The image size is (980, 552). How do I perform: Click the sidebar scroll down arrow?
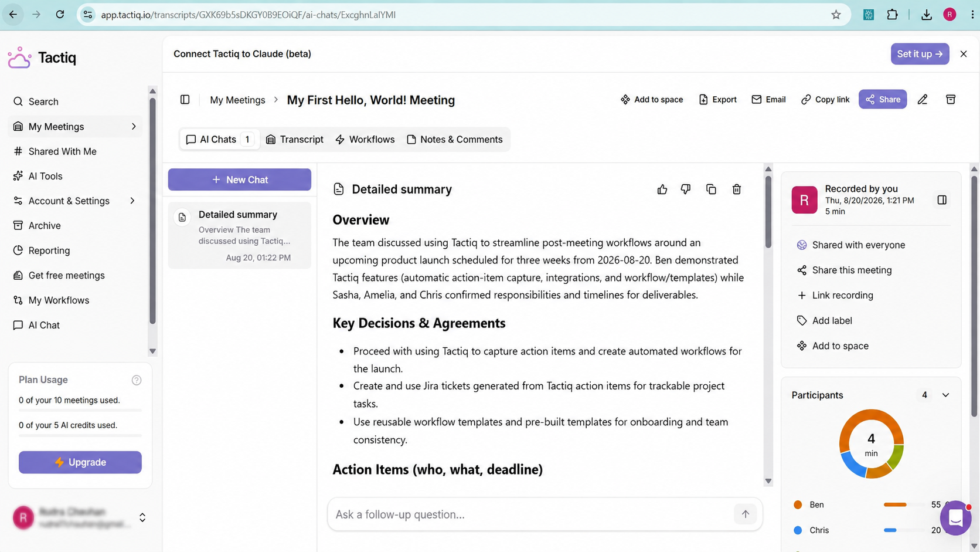click(152, 351)
